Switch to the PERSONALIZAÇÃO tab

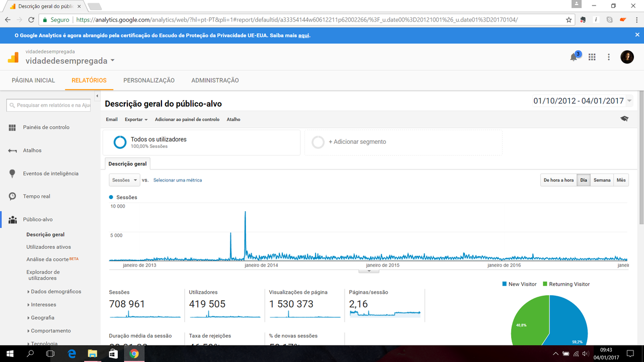(149, 80)
